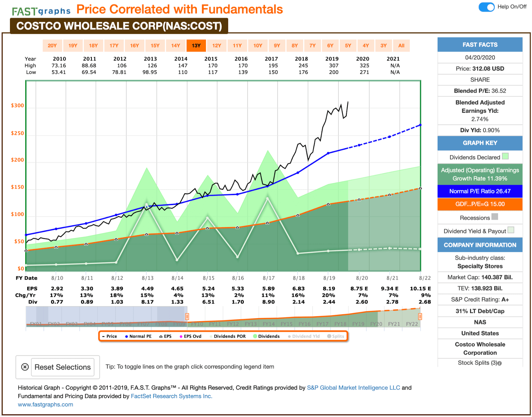Select the 14Y time range tab

coord(176,46)
